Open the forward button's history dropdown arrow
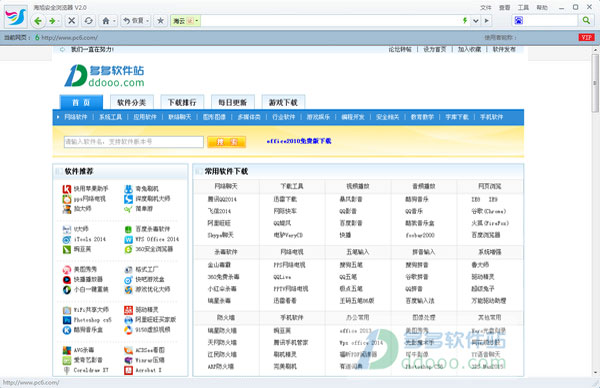 click(x=59, y=21)
